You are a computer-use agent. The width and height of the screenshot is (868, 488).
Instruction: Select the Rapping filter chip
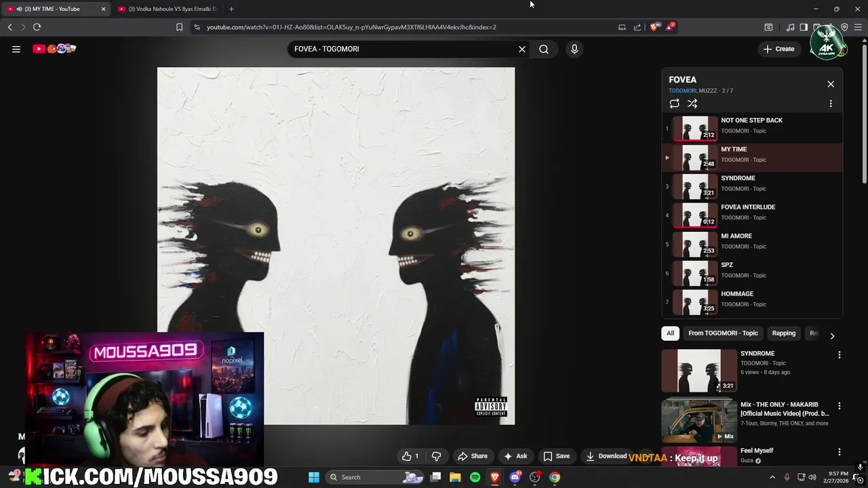coord(783,333)
